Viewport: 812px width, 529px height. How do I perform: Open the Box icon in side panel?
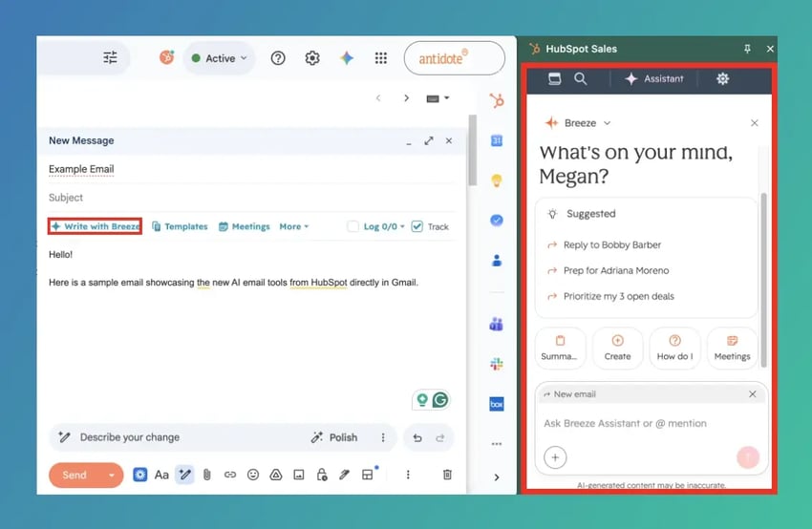click(x=497, y=404)
